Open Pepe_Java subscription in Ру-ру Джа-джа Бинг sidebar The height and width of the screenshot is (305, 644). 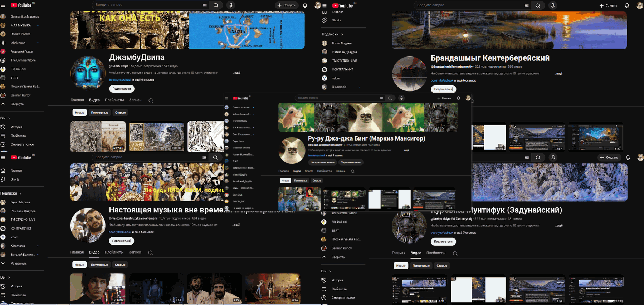tap(238, 141)
